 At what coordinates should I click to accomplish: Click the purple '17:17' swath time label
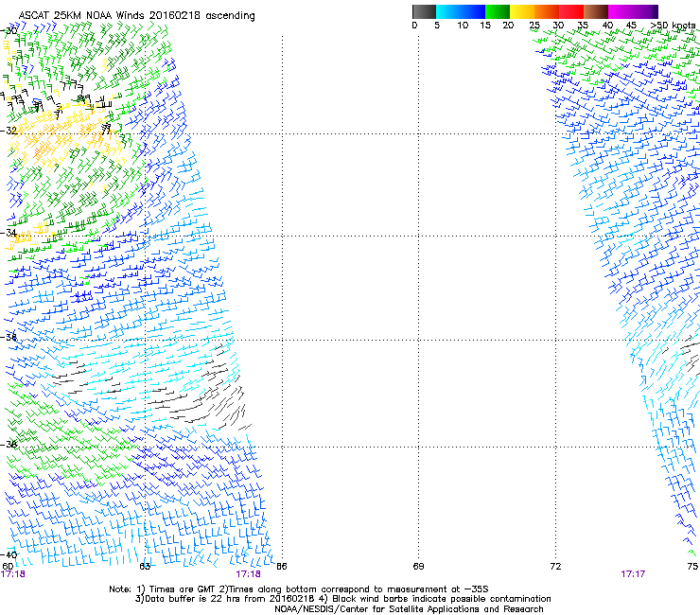pos(633,574)
